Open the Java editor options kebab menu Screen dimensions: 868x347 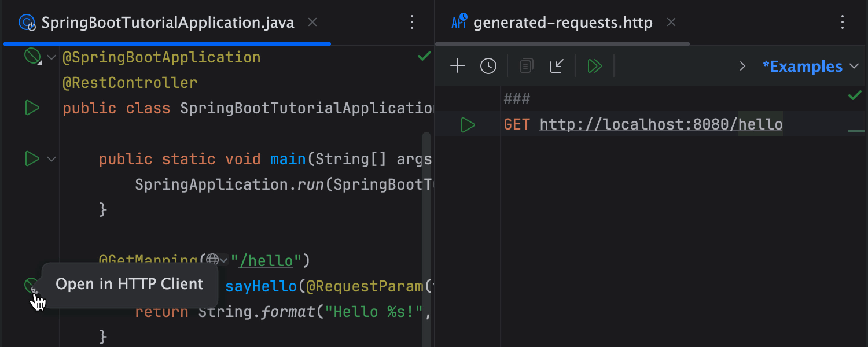point(412,22)
